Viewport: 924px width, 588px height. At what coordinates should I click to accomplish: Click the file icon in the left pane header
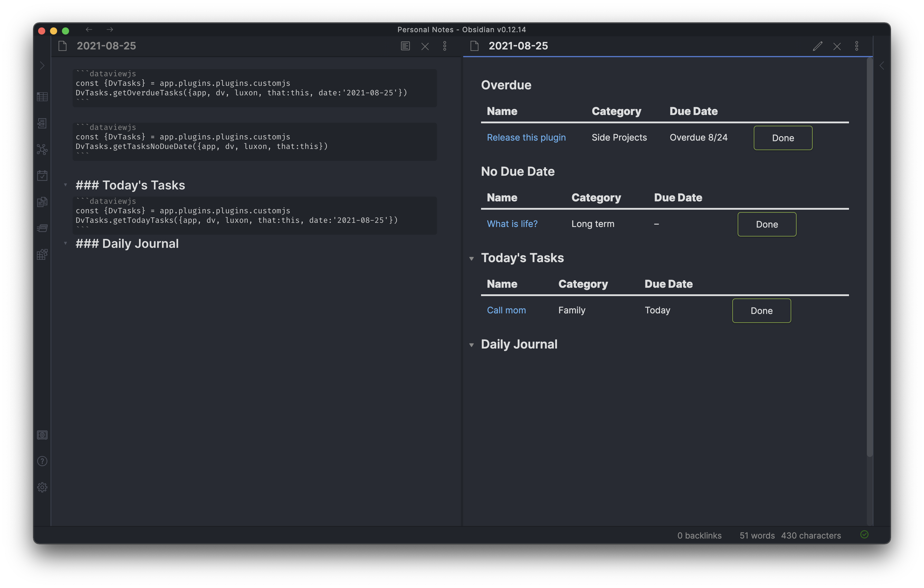63,46
